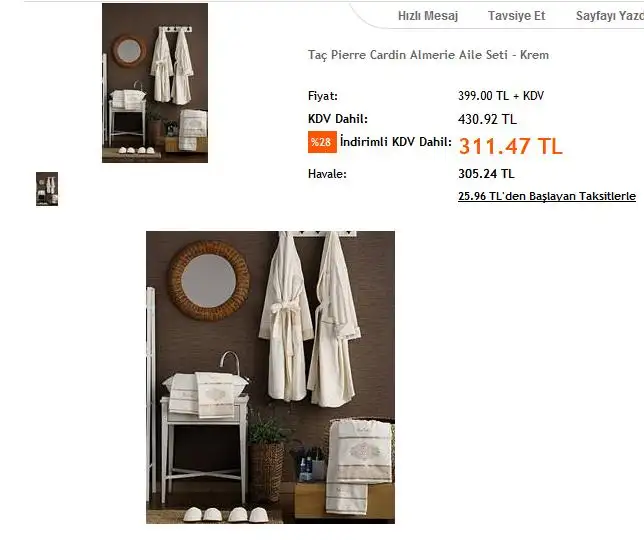Open the Hızlı Mesaj link
The height and width of the screenshot is (540, 644).
428,16
